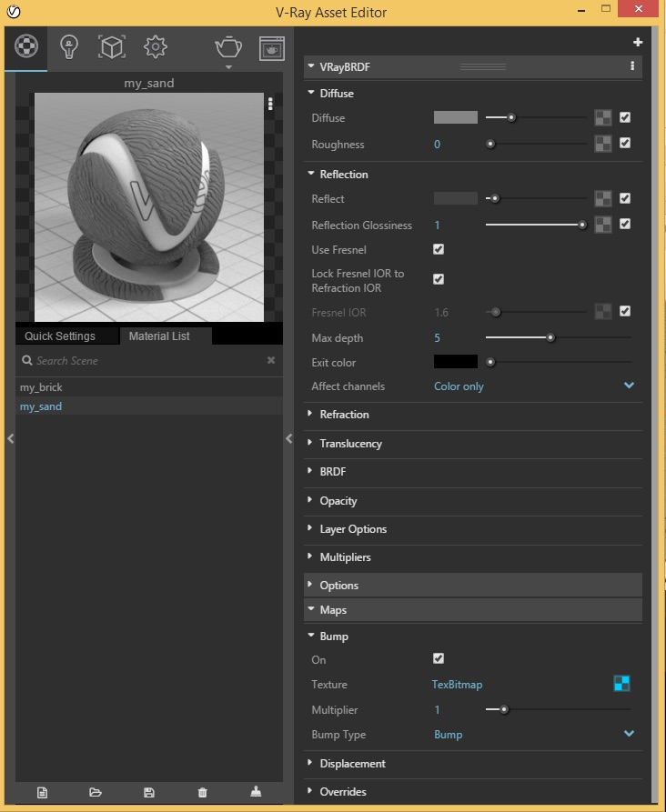Open preview options three-dot menu
The image size is (666, 812).
[270, 104]
